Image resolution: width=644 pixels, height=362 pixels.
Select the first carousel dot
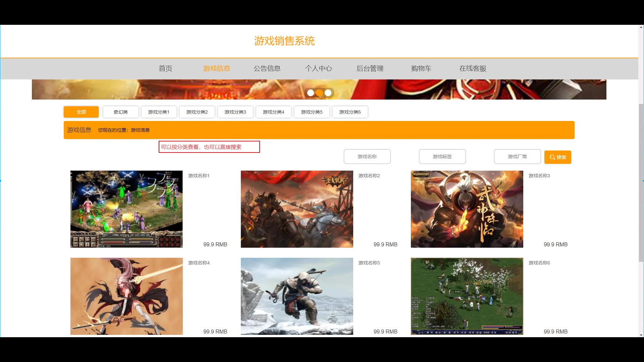(x=311, y=93)
